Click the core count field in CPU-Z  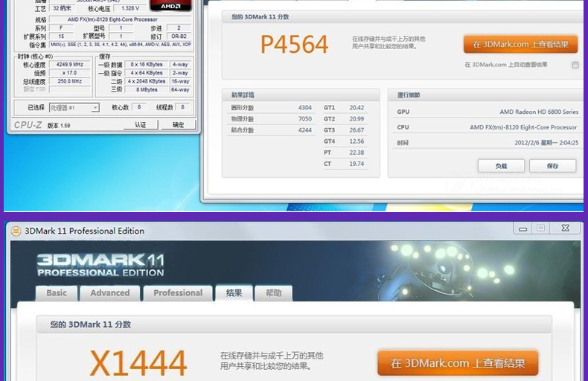(x=139, y=107)
